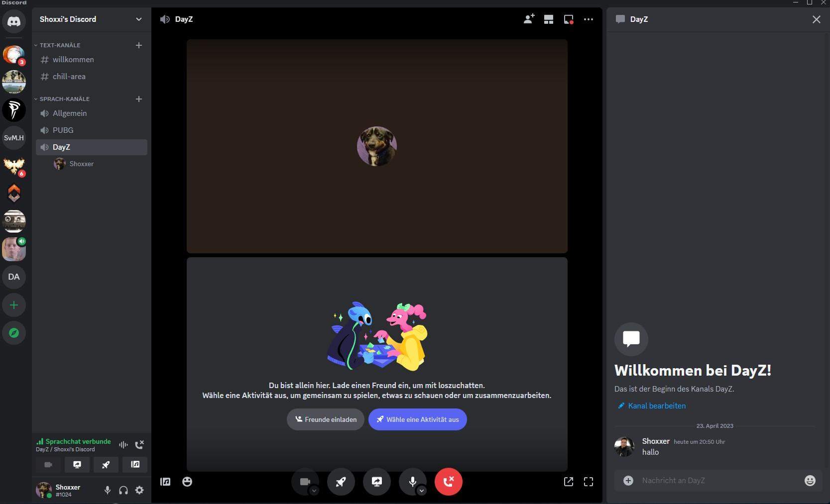
Task: Open the cassette tape server
Action: point(14,221)
